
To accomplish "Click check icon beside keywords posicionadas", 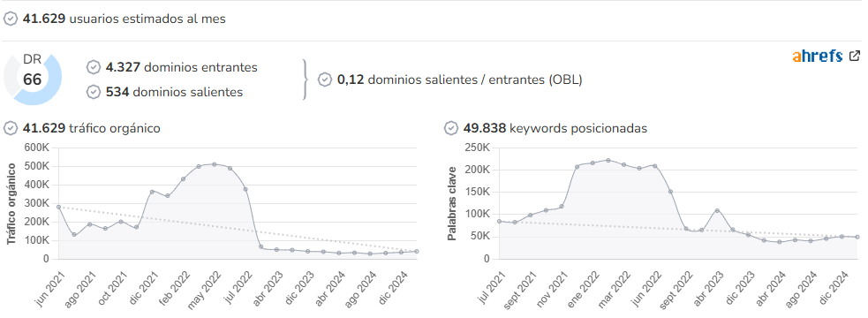I will point(451,129).
